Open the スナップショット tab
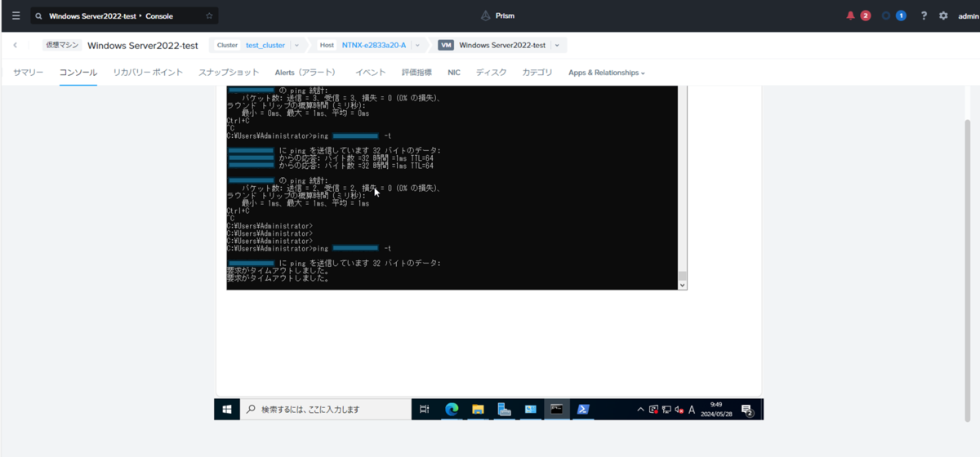Viewport: 980px width, 457px height. point(229,73)
